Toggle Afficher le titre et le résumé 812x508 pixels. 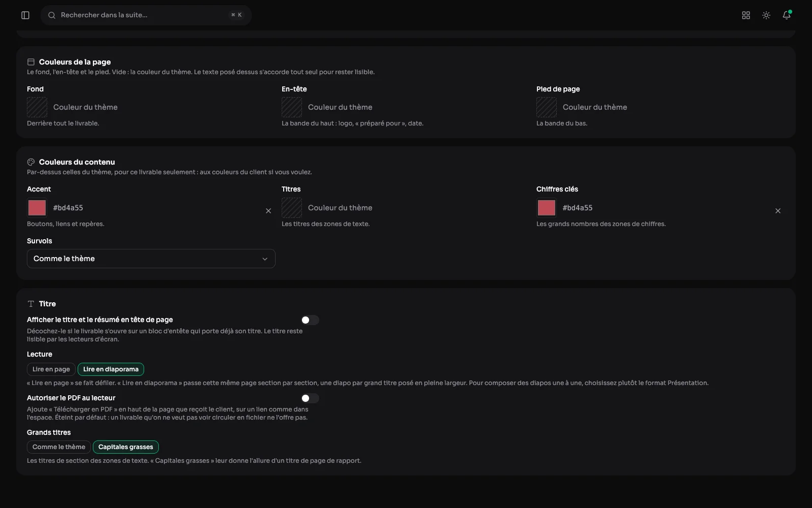click(x=310, y=320)
